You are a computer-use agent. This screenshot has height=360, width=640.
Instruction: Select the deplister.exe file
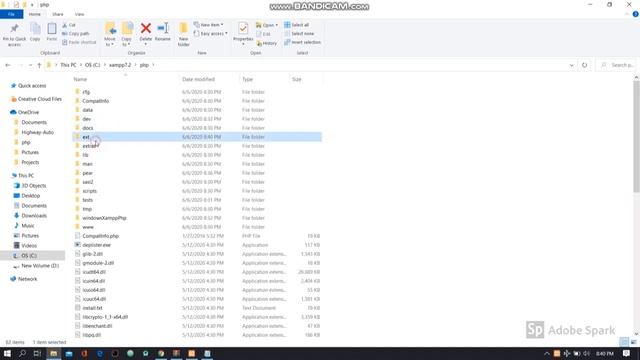[96, 245]
